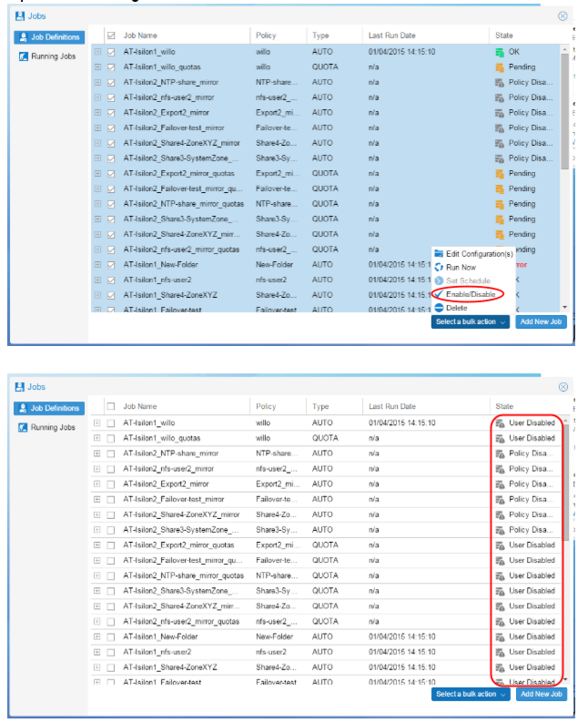This screenshot has width=588, height=723.
Task: Click User Disabled icon on AT-Isilon1_willo_quotas row
Action: 500,439
